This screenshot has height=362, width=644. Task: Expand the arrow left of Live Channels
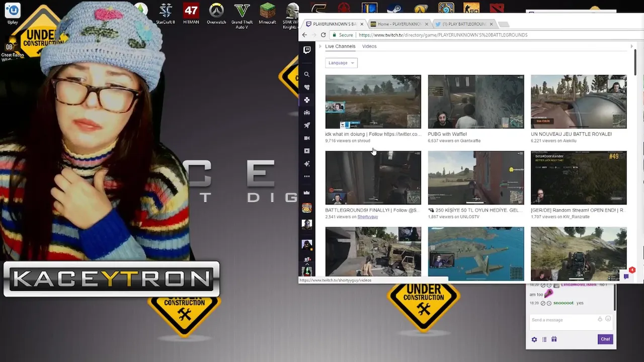tap(320, 46)
